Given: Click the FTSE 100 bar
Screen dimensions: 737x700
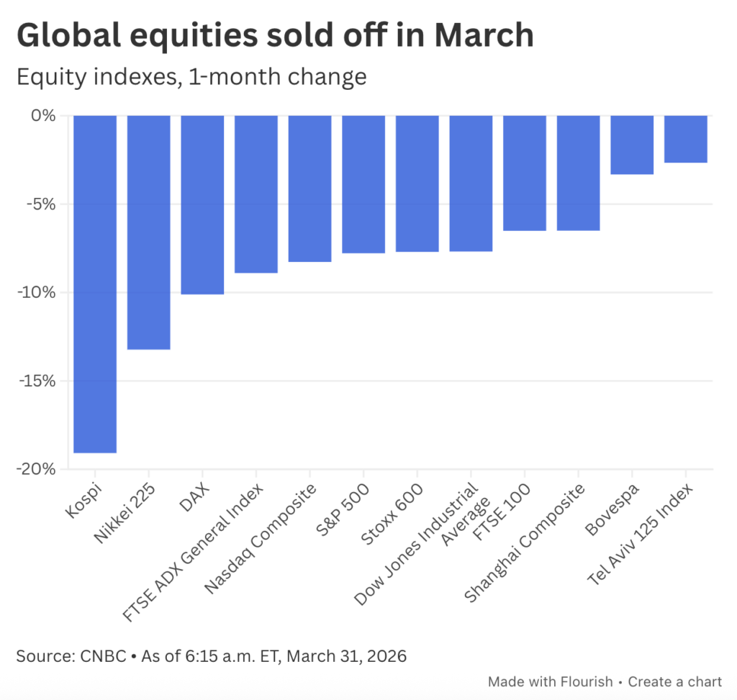Looking at the screenshot, I should [524, 173].
